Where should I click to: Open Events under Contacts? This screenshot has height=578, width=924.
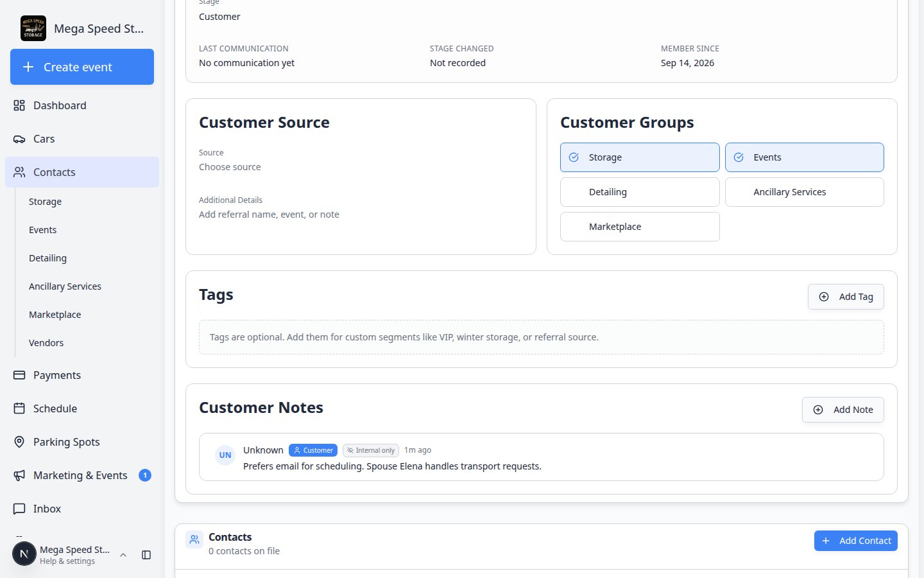point(42,230)
